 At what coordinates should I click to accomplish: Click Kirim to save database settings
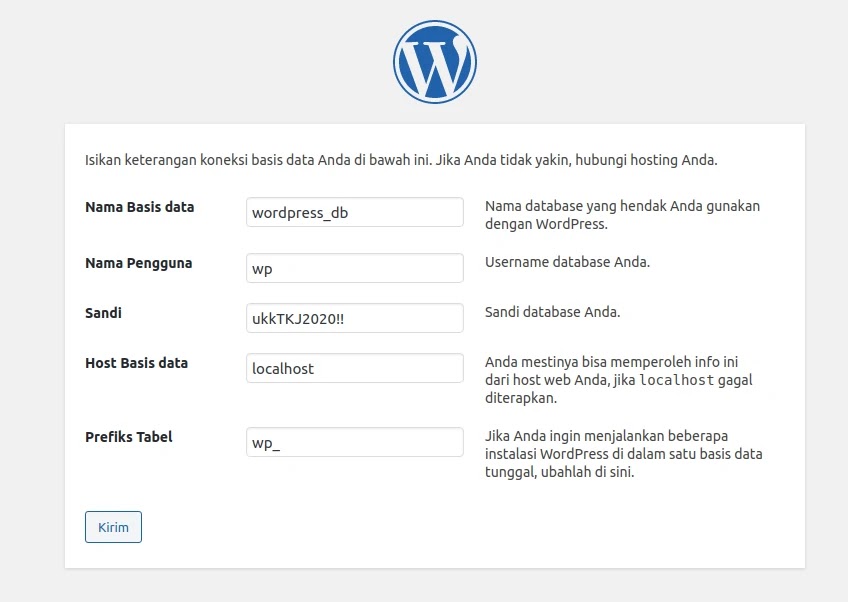[113, 527]
